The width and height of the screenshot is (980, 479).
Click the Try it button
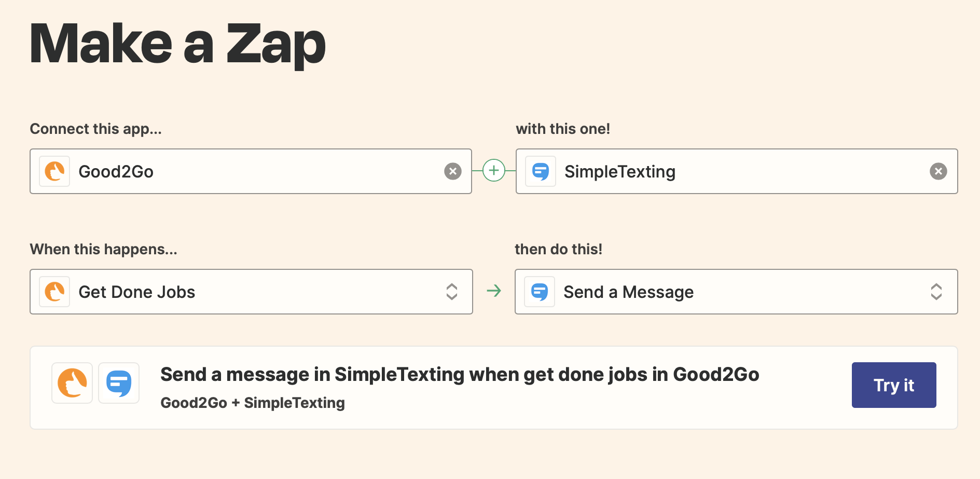click(894, 385)
